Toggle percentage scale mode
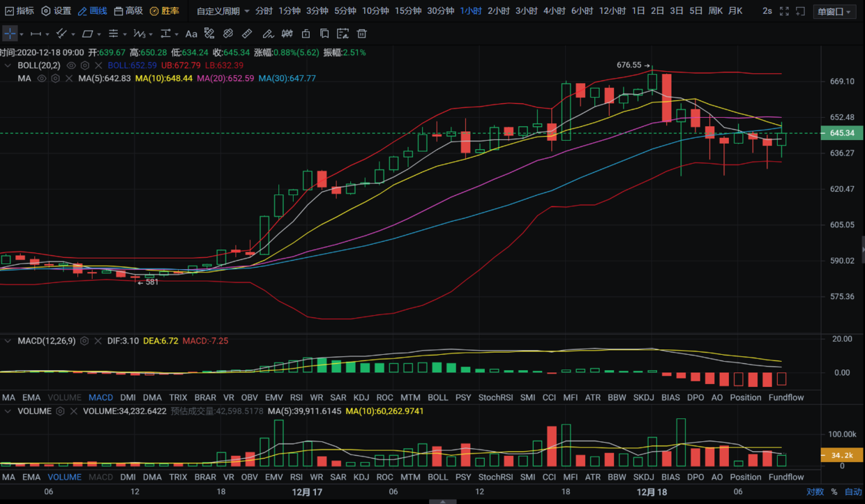The height and width of the screenshot is (504, 865). (834, 492)
